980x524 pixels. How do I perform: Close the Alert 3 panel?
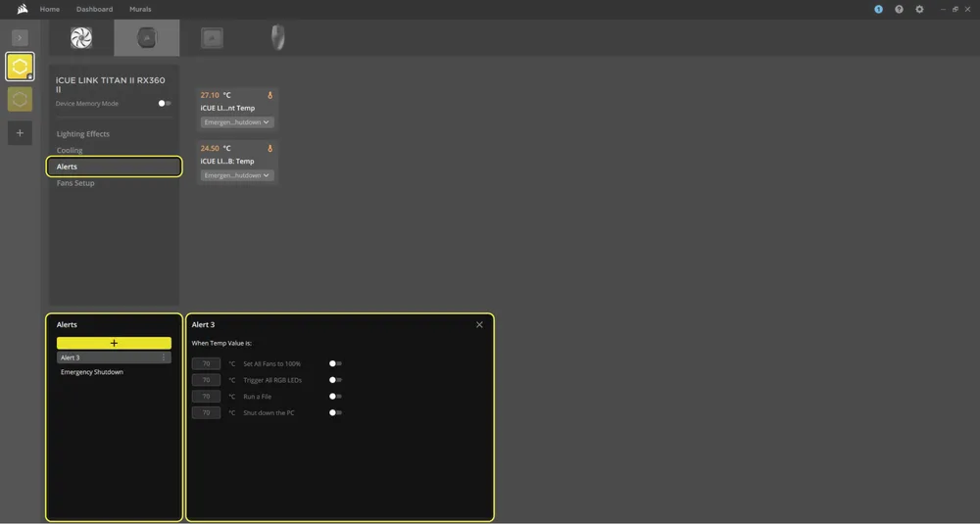point(479,325)
